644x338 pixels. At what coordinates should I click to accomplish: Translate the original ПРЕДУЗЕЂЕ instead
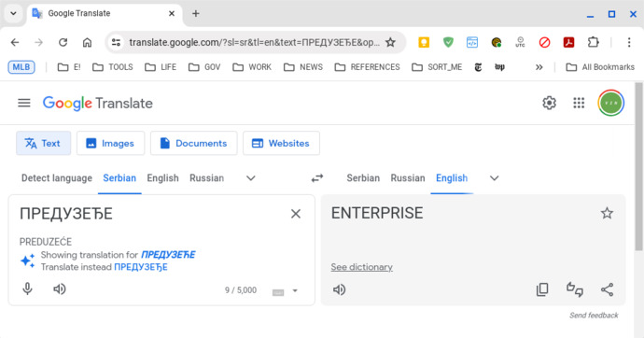click(x=141, y=267)
